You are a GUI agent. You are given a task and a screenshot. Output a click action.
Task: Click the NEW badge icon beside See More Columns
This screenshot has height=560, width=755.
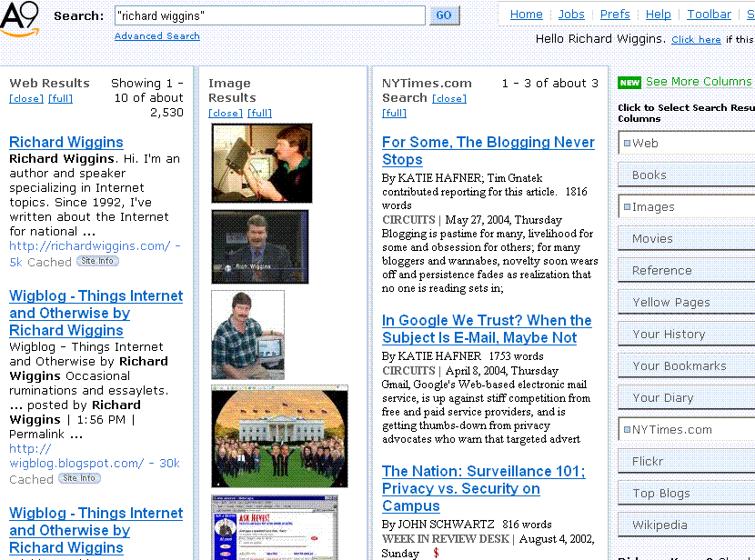pyautogui.click(x=629, y=83)
